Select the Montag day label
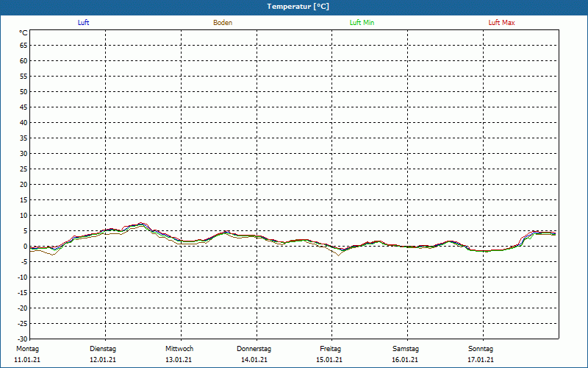 pos(27,349)
